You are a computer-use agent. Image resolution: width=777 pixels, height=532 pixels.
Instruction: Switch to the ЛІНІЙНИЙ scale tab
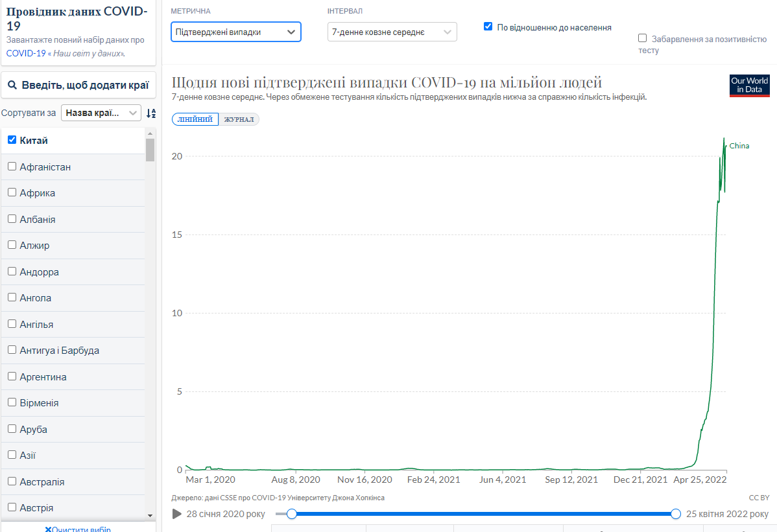coord(195,119)
